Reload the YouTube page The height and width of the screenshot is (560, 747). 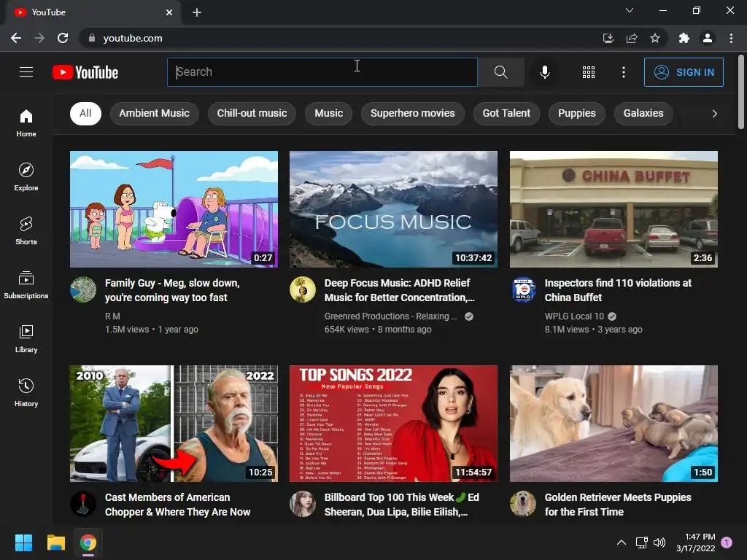click(63, 38)
